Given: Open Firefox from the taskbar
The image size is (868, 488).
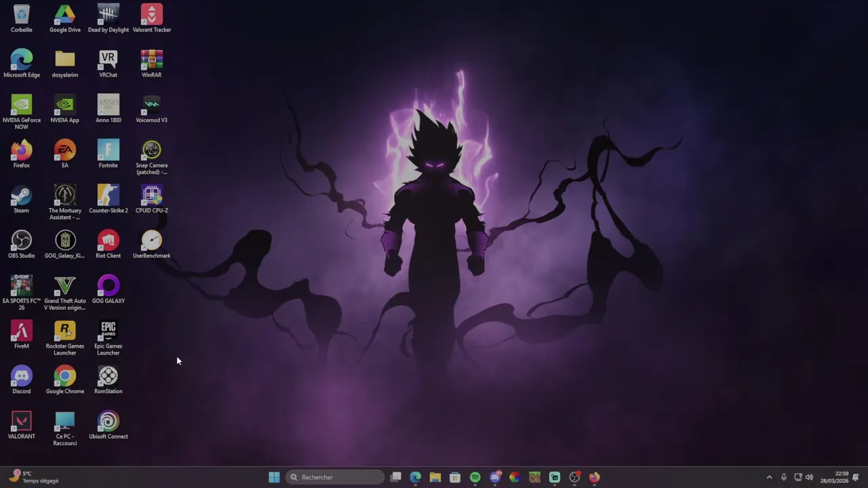Looking at the screenshot, I should coord(594,477).
